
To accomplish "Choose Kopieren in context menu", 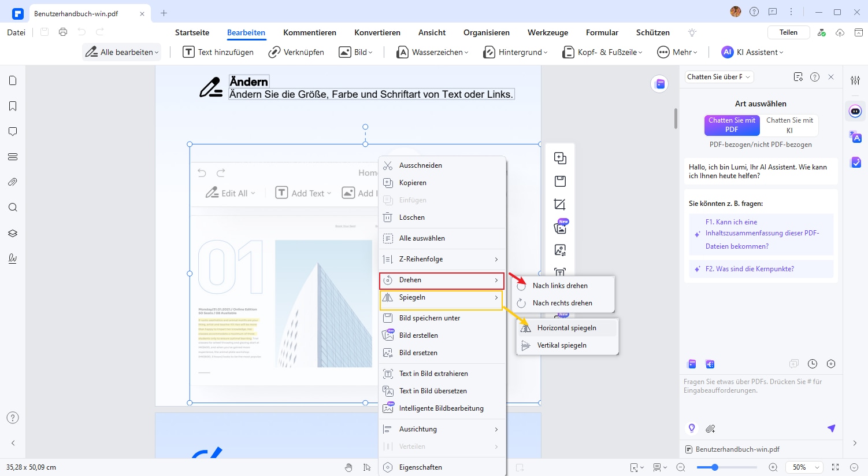I will (x=442, y=183).
